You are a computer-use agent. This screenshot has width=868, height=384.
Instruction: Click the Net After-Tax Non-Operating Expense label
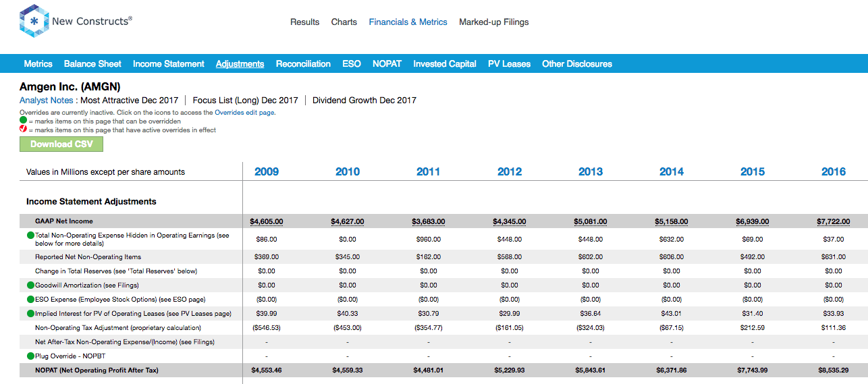point(125,341)
